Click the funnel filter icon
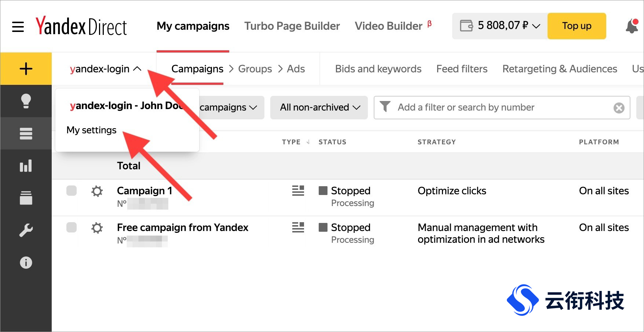Viewport: 644px width, 332px height. pos(385,107)
